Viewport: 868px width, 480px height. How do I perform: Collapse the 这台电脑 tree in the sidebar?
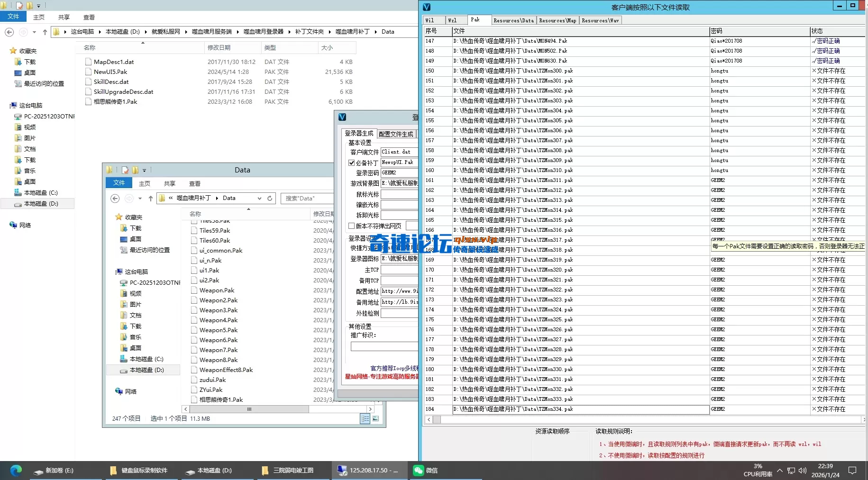(x=6, y=105)
